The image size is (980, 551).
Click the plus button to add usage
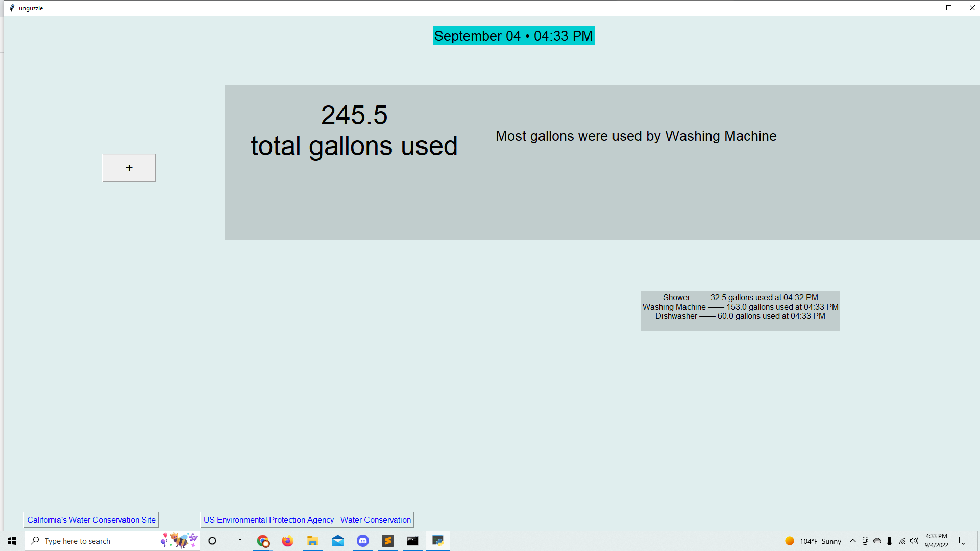point(129,168)
